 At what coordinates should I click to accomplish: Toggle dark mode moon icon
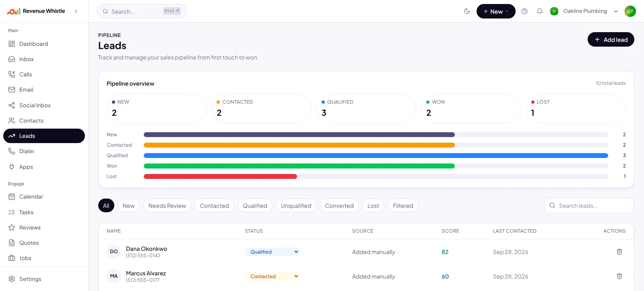[x=467, y=11]
